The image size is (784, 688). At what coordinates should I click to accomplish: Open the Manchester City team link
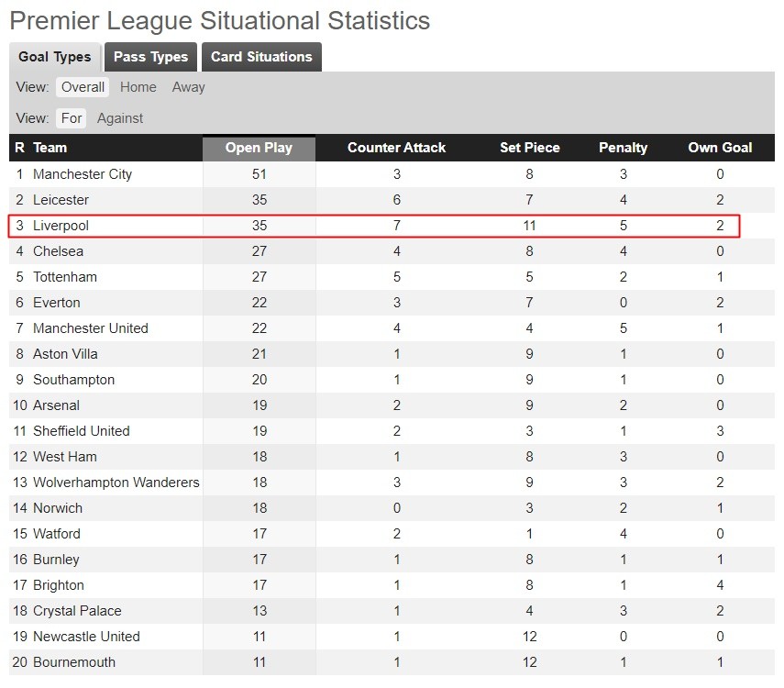click(x=83, y=174)
